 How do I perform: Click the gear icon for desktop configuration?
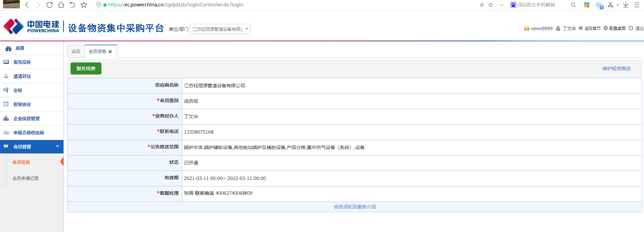(606, 28)
